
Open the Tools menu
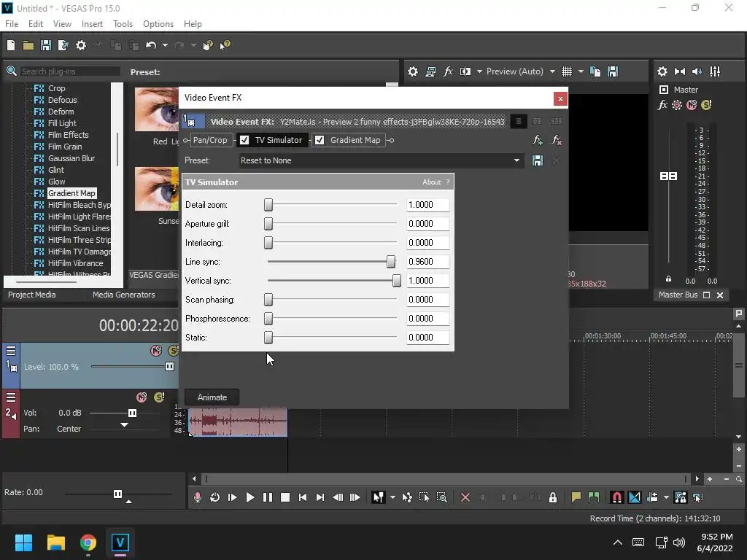[x=123, y=24]
